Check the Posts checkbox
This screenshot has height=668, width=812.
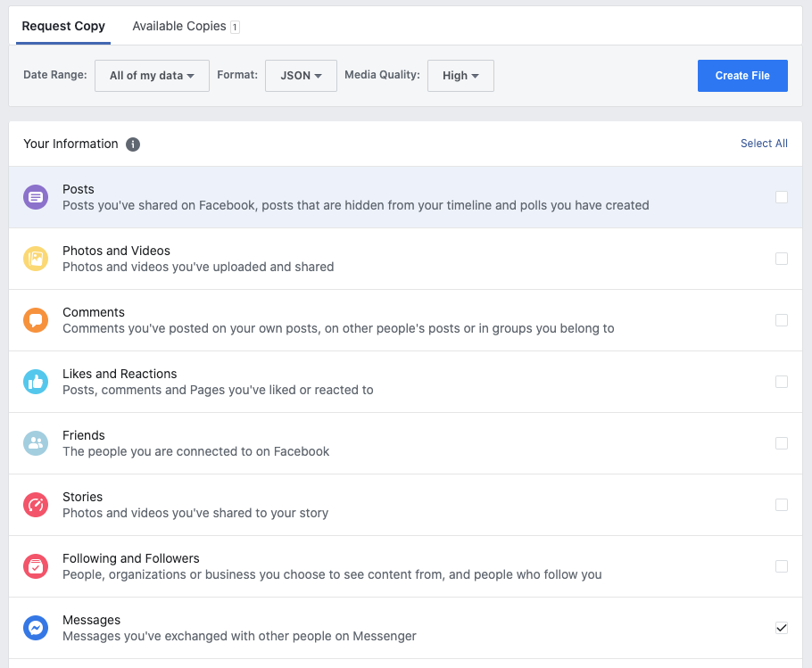782,197
